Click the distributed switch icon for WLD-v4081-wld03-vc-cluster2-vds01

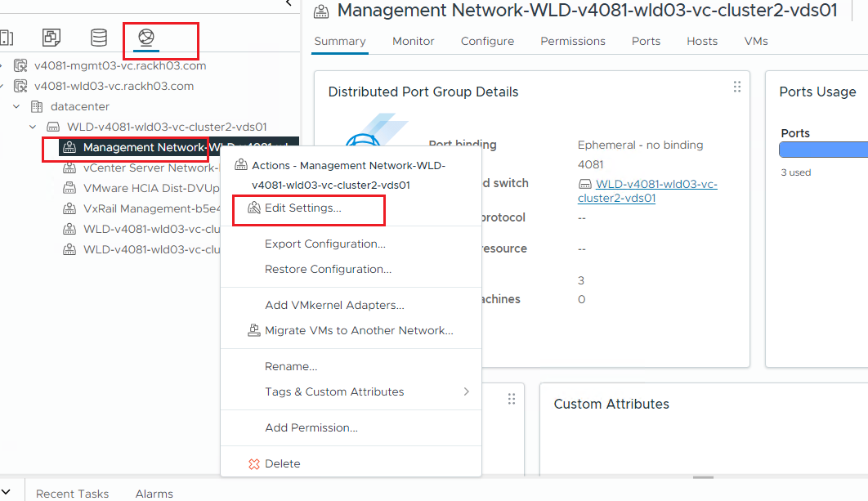[52, 126]
